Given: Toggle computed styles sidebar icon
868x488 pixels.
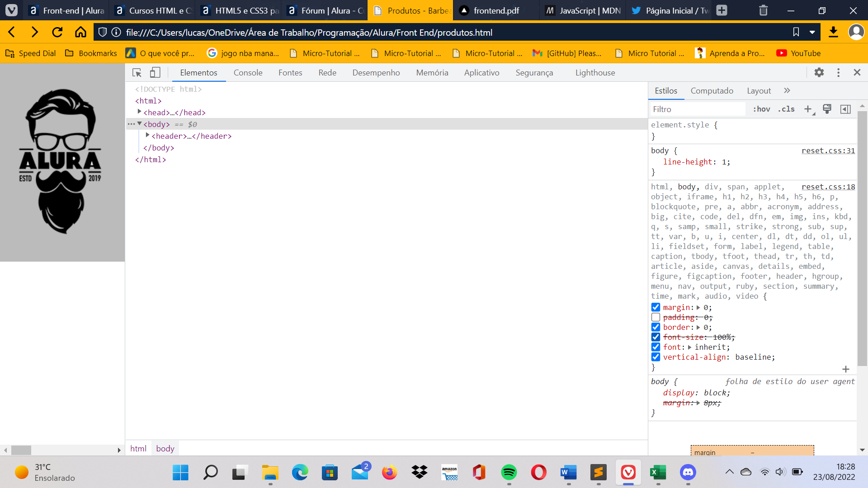Looking at the screenshot, I should (845, 109).
